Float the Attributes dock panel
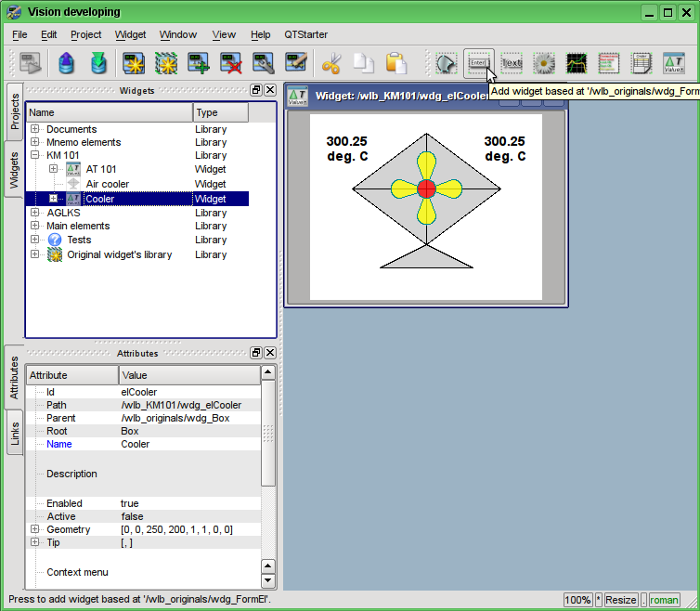700x611 pixels. (256, 354)
